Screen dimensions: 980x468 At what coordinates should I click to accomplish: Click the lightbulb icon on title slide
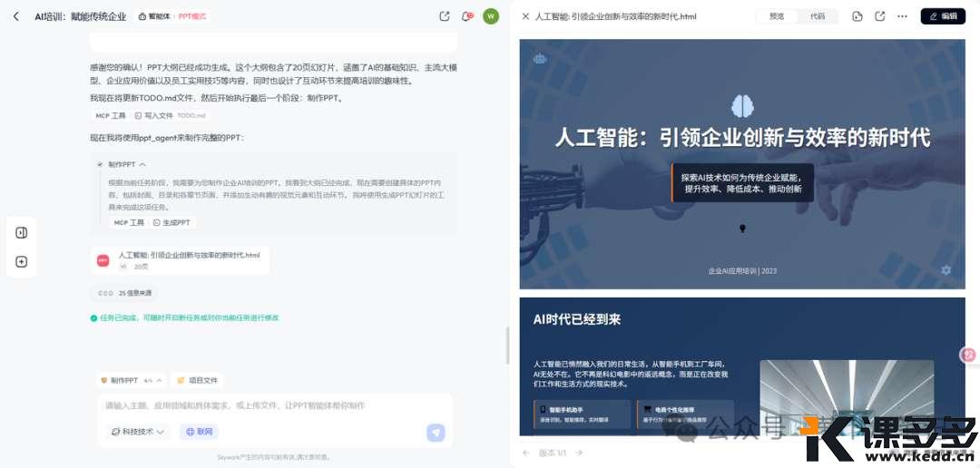742,228
